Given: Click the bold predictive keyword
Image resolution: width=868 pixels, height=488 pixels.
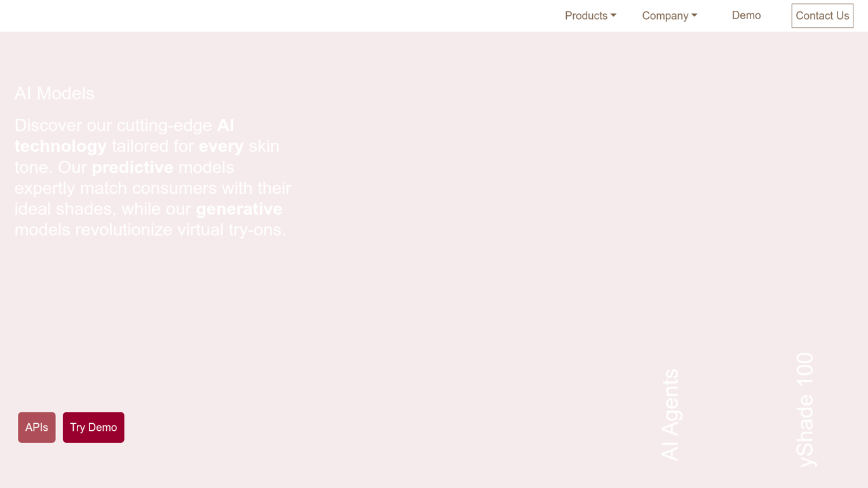Looking at the screenshot, I should click(132, 167).
